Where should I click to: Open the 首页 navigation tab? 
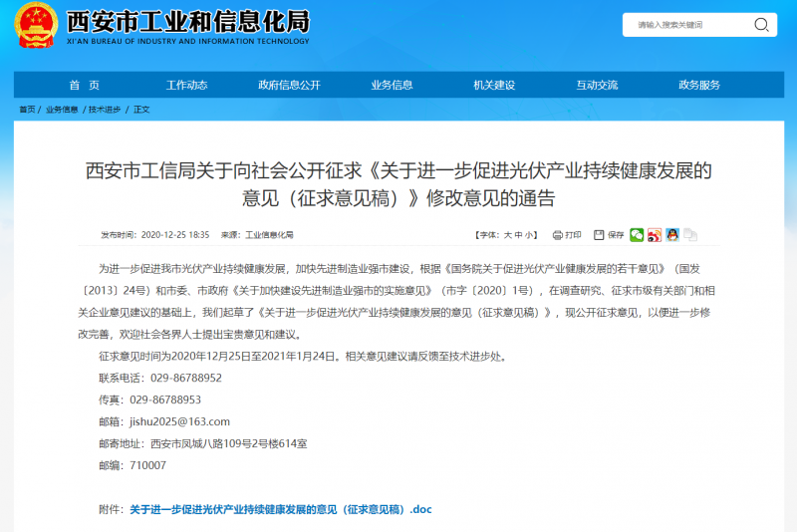click(x=84, y=86)
